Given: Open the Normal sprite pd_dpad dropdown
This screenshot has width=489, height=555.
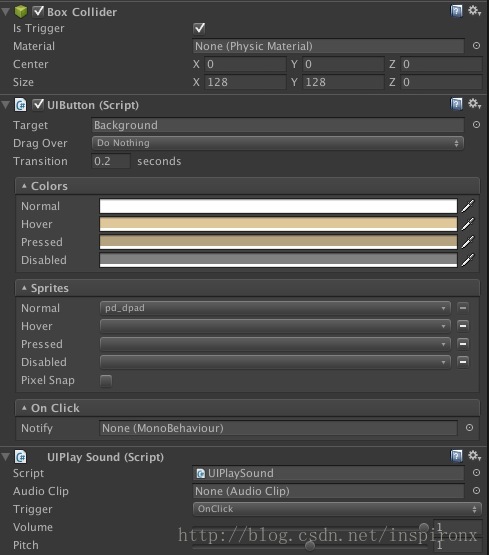Looking at the screenshot, I should (x=275, y=308).
